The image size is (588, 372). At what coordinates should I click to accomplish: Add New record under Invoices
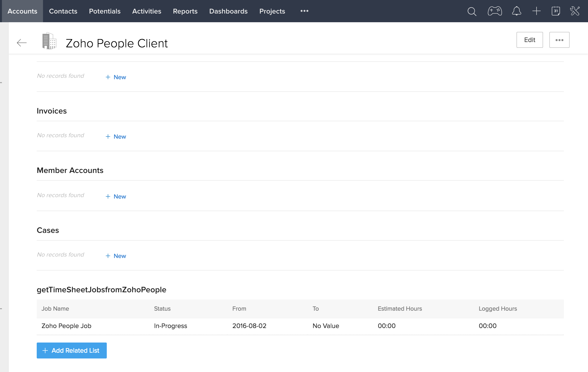pos(116,136)
